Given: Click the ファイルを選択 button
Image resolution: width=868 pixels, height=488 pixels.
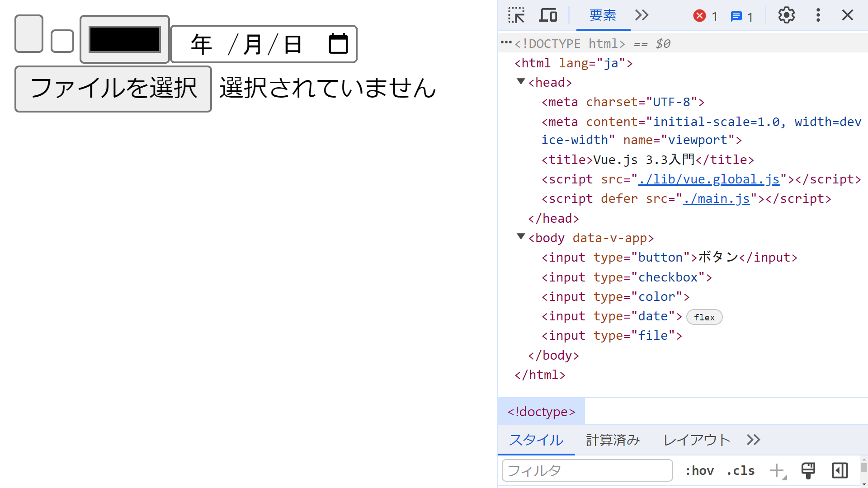Looking at the screenshot, I should 113,89.
